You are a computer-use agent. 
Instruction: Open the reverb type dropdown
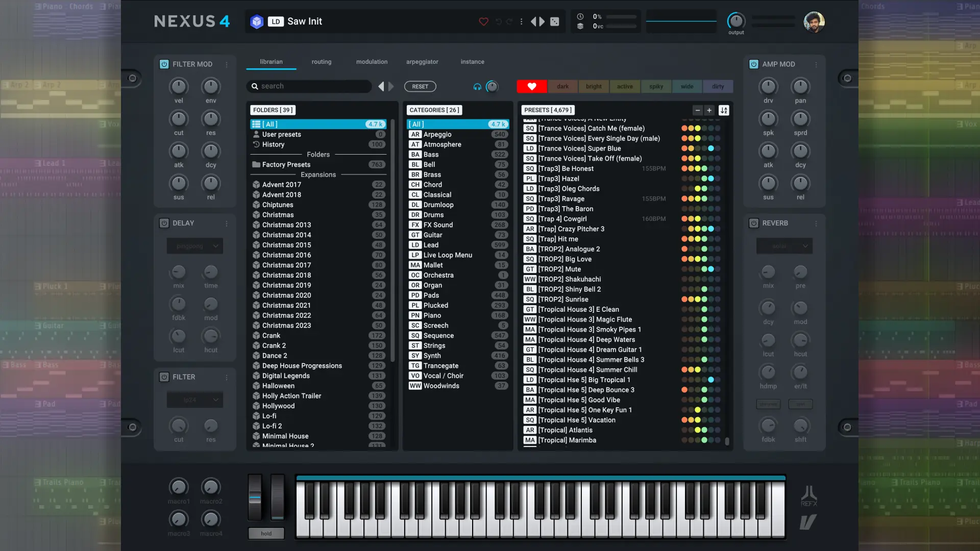tap(785, 246)
